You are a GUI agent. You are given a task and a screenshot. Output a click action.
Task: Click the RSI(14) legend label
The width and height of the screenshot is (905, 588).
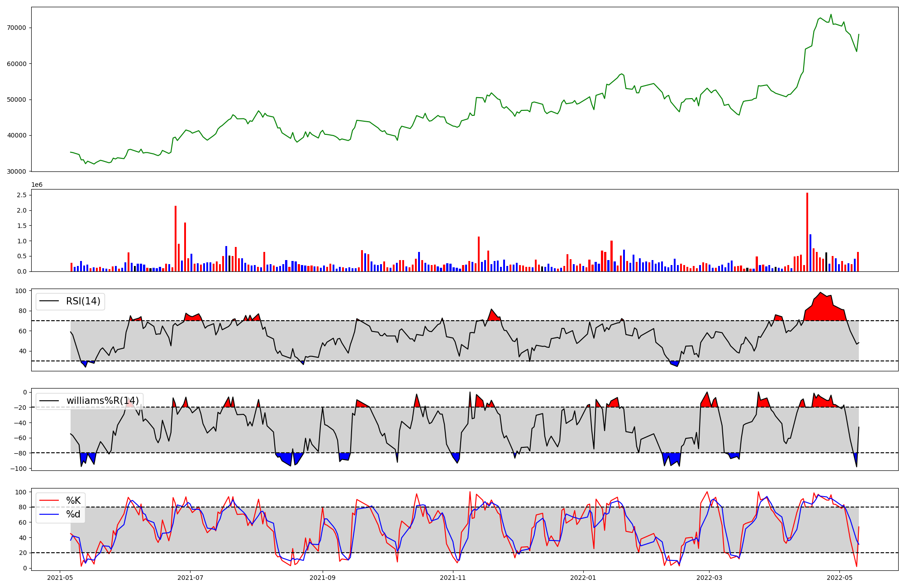[83, 301]
